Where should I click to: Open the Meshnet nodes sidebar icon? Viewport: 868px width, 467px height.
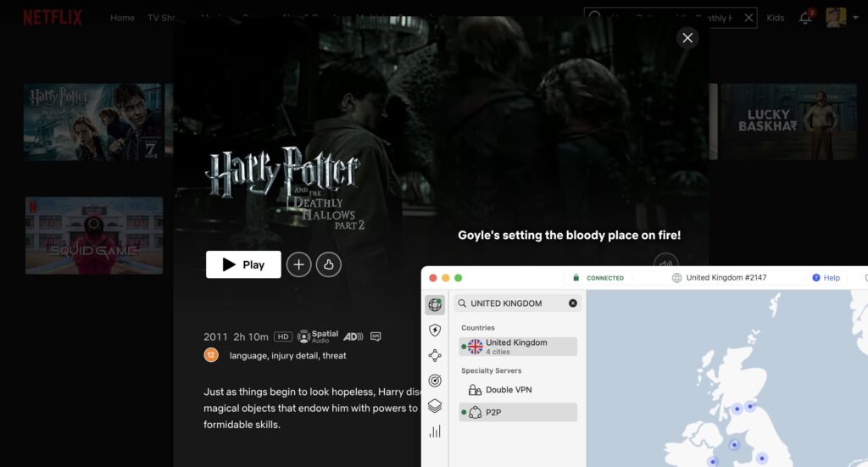(x=435, y=355)
